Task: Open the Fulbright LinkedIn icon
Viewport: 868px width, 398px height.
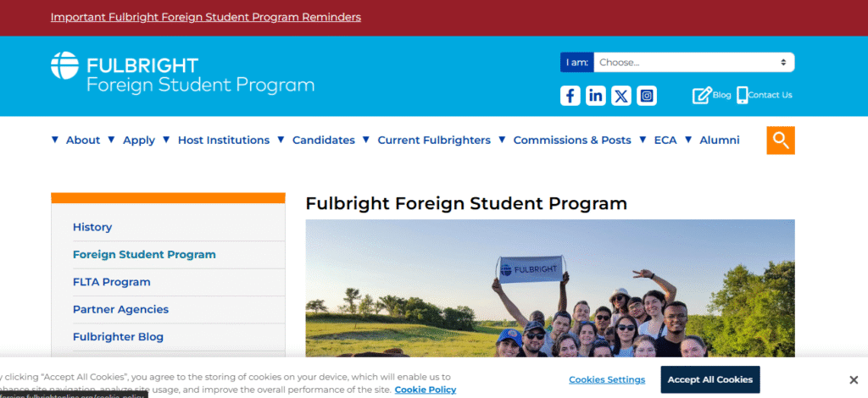Action: pyautogui.click(x=596, y=96)
